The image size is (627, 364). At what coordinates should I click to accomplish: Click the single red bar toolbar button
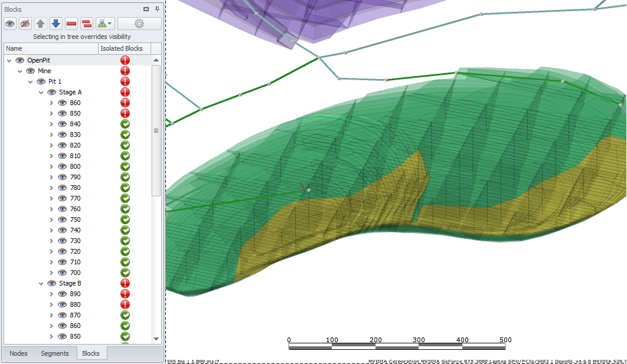(71, 24)
